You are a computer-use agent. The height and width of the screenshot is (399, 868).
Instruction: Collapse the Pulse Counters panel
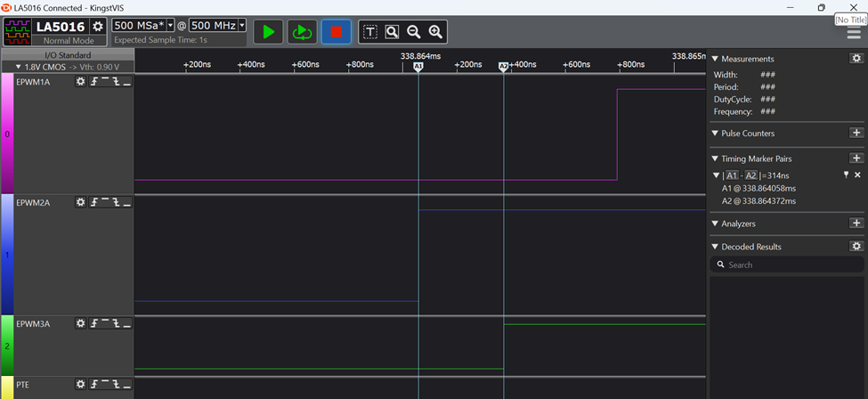click(715, 134)
